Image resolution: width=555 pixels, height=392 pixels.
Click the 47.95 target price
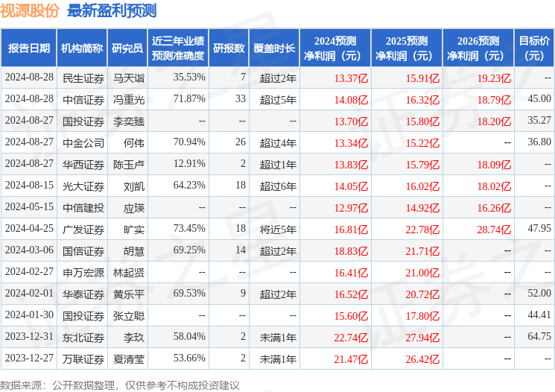click(539, 228)
